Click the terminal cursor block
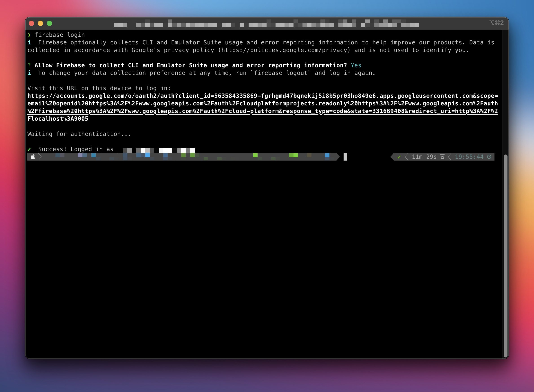 345,157
